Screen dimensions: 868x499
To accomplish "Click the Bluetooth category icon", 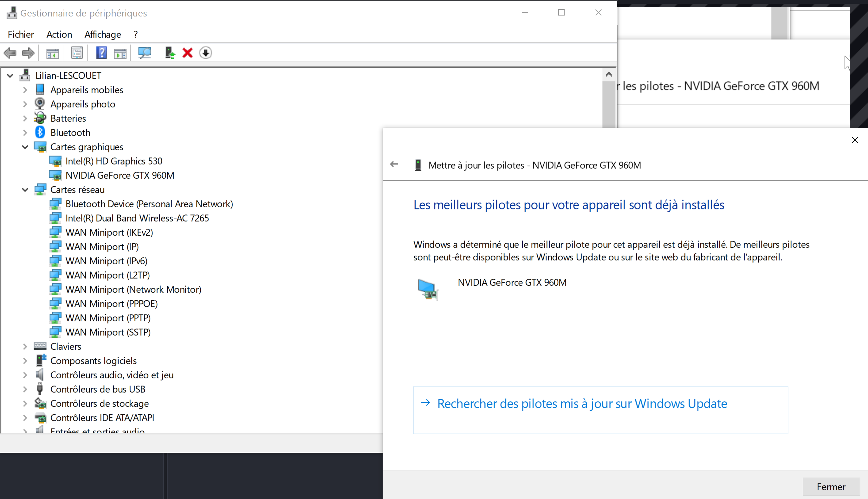I will click(x=40, y=133).
